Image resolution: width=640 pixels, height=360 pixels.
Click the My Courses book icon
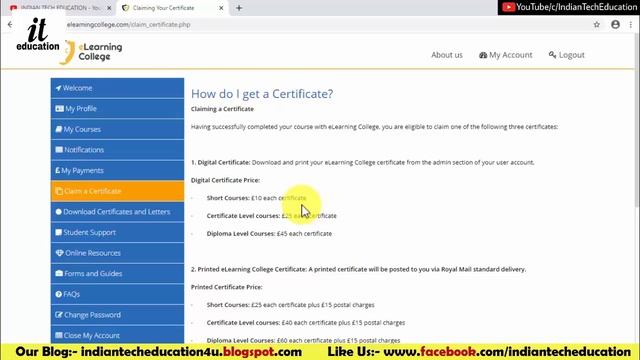59,129
